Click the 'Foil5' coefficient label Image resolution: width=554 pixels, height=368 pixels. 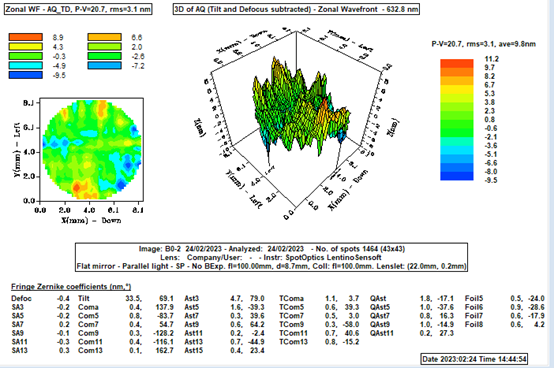pos(474,299)
